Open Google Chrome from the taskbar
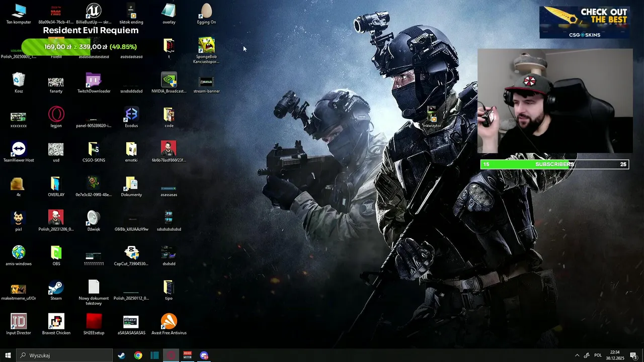 [138, 355]
